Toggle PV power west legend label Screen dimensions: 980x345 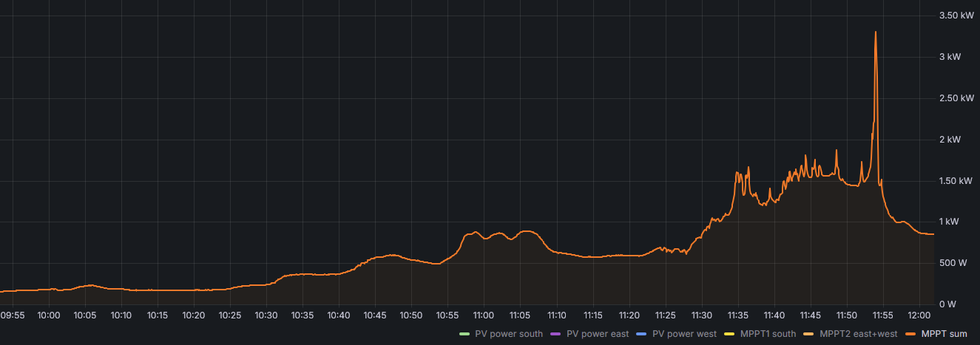click(x=684, y=334)
